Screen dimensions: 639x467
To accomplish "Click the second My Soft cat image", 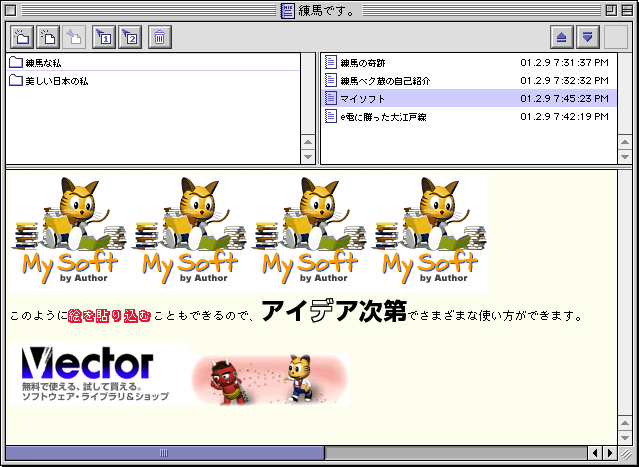I will tap(190, 232).
